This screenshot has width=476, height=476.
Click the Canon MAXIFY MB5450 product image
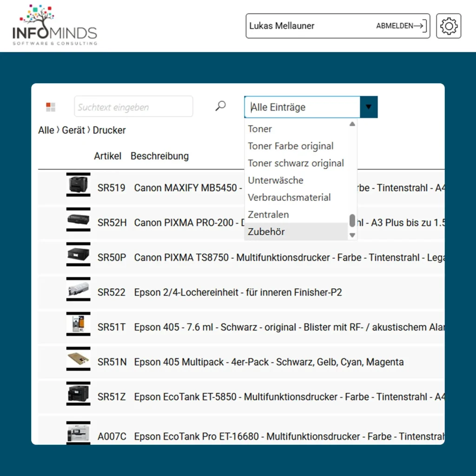click(78, 185)
